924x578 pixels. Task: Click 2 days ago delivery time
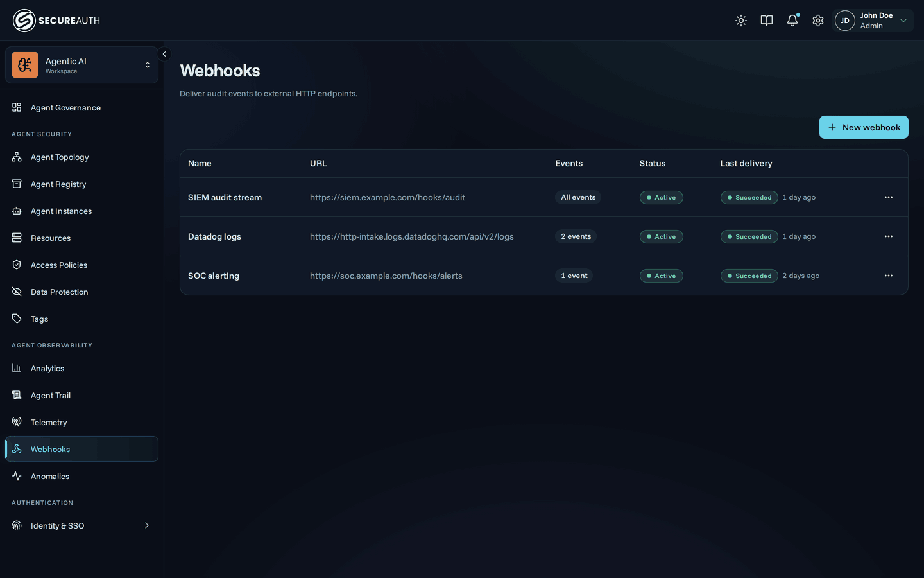click(801, 276)
